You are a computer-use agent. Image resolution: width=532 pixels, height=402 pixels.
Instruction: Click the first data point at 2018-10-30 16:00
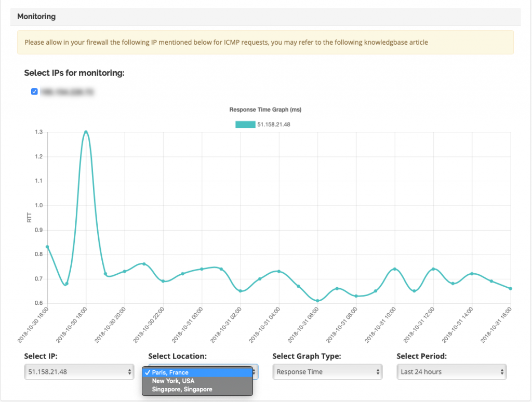click(47, 247)
